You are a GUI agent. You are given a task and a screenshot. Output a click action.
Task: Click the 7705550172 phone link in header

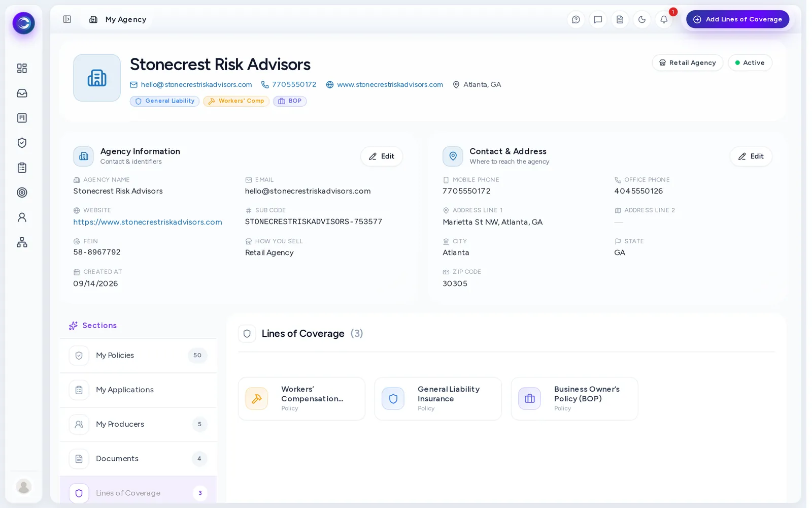pyautogui.click(x=289, y=84)
